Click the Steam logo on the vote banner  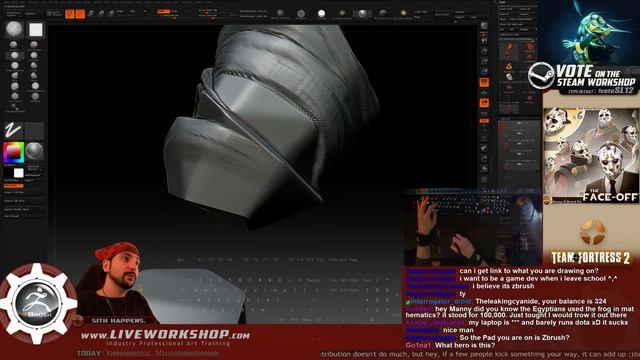pyautogui.click(x=541, y=75)
